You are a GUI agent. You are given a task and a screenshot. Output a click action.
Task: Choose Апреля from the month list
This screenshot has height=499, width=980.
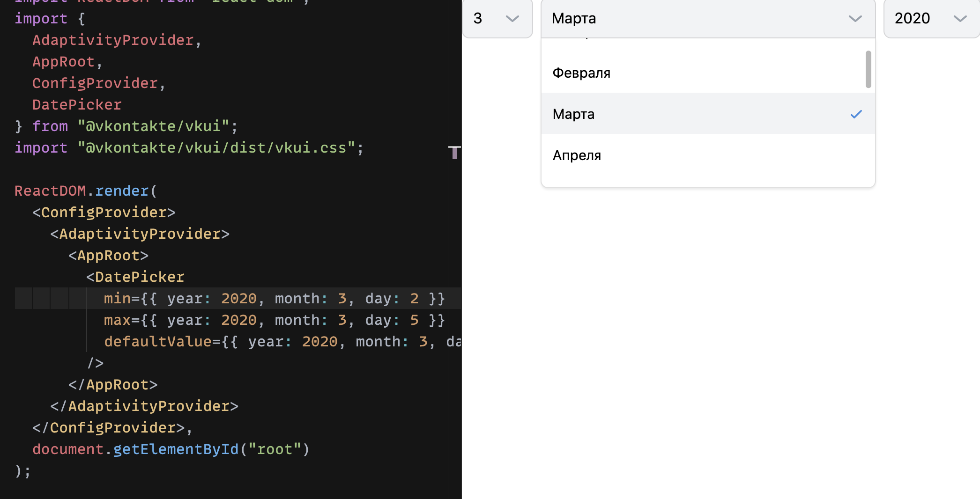[x=708, y=155]
